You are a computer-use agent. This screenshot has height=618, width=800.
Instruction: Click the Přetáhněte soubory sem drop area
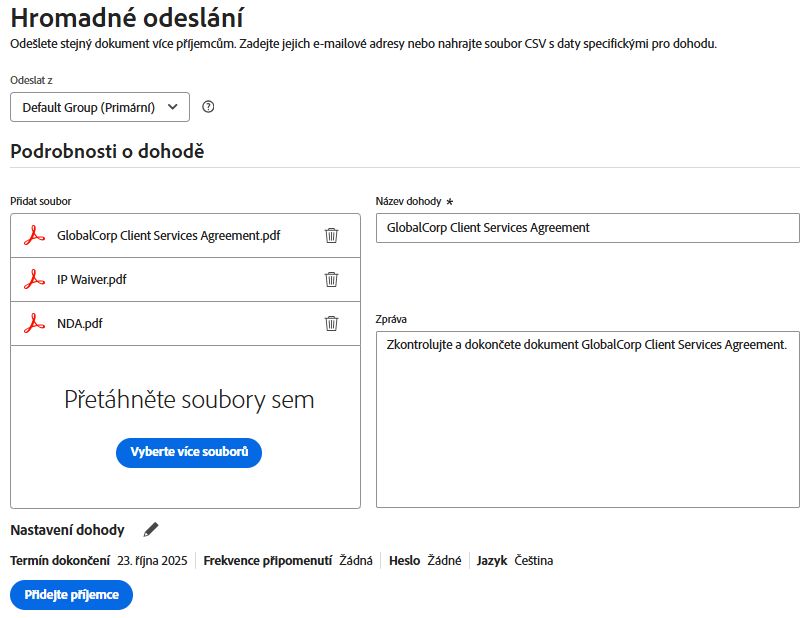pyautogui.click(x=189, y=400)
